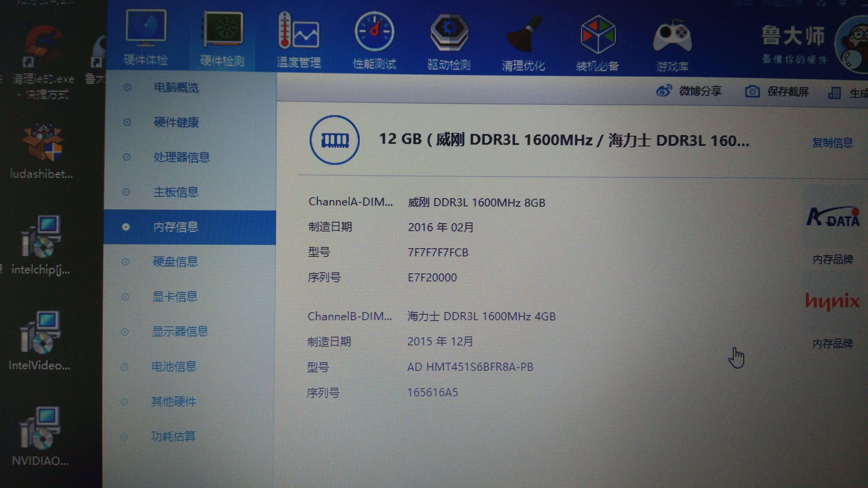Screen dimensions: 868x488
Task: Open NVIDIAO desktop installer icon
Action: click(x=40, y=428)
